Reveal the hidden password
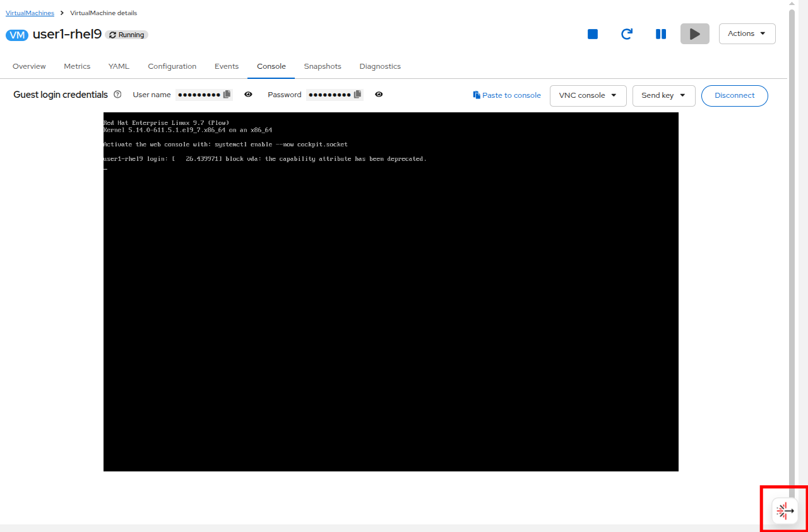The height and width of the screenshot is (532, 808). click(379, 95)
